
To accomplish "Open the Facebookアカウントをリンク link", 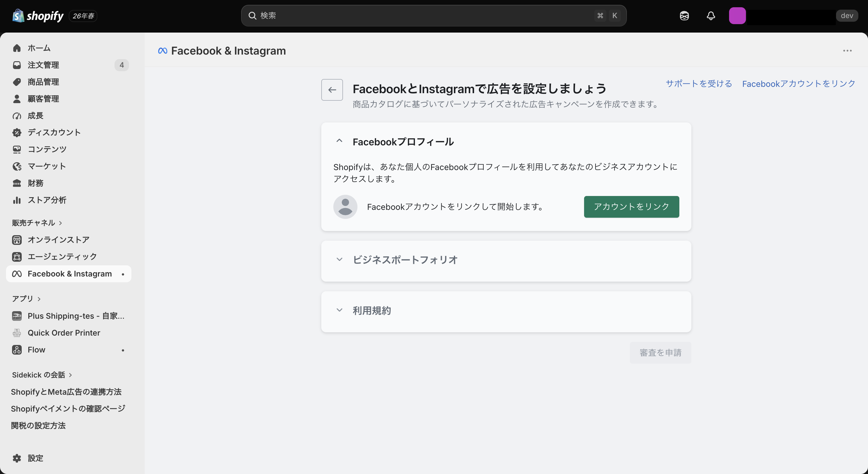I will (x=799, y=84).
